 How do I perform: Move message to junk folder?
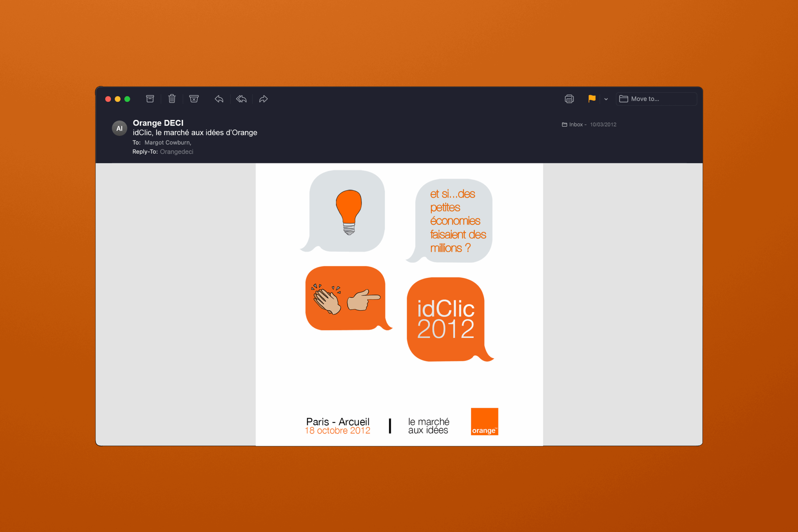[194, 99]
